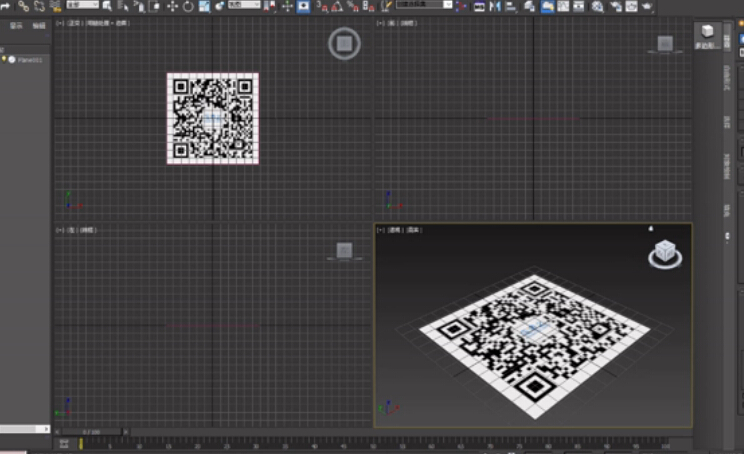The width and height of the screenshot is (744, 454).
Task: Click the perspective viewport [+] menu label
Action: coord(381,230)
